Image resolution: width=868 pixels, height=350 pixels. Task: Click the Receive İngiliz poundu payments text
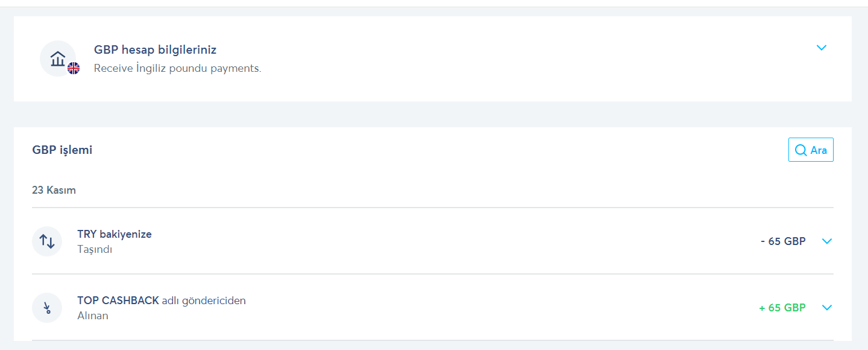pyautogui.click(x=177, y=68)
